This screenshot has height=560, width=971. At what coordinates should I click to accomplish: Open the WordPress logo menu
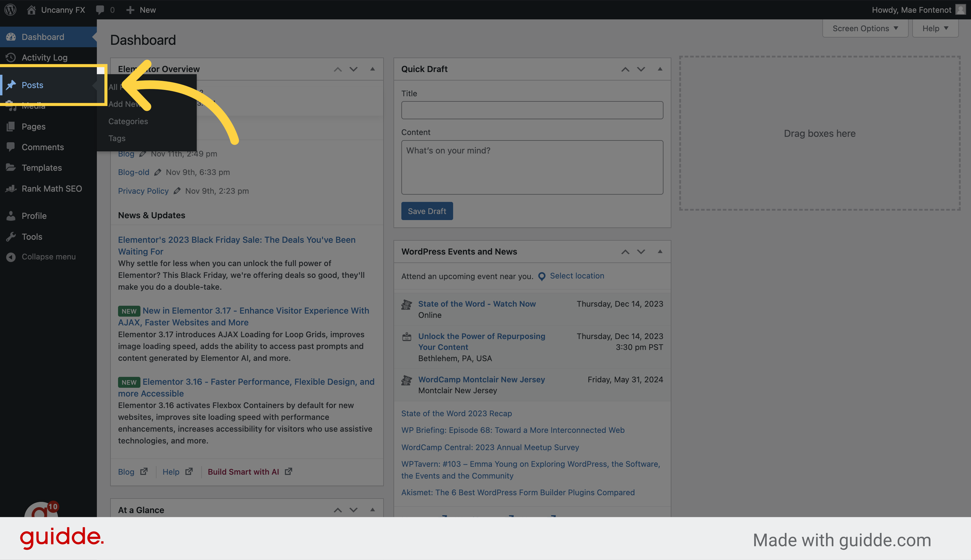pyautogui.click(x=10, y=10)
